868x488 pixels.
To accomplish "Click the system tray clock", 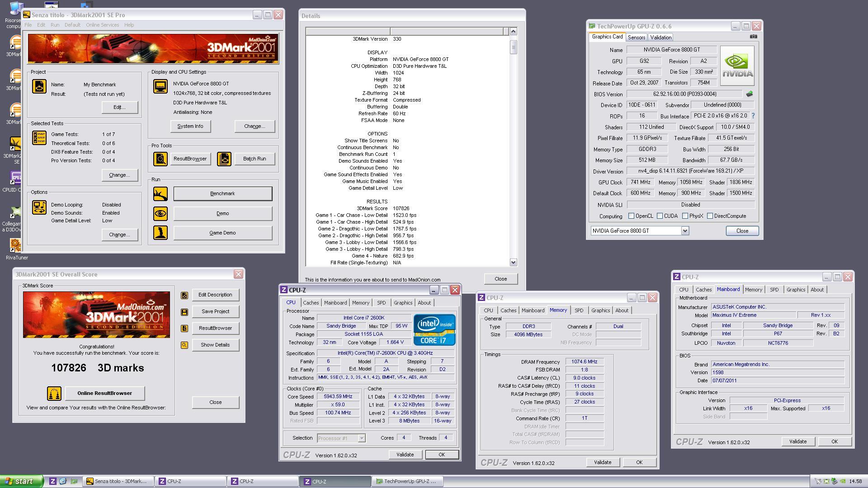I will click(855, 481).
